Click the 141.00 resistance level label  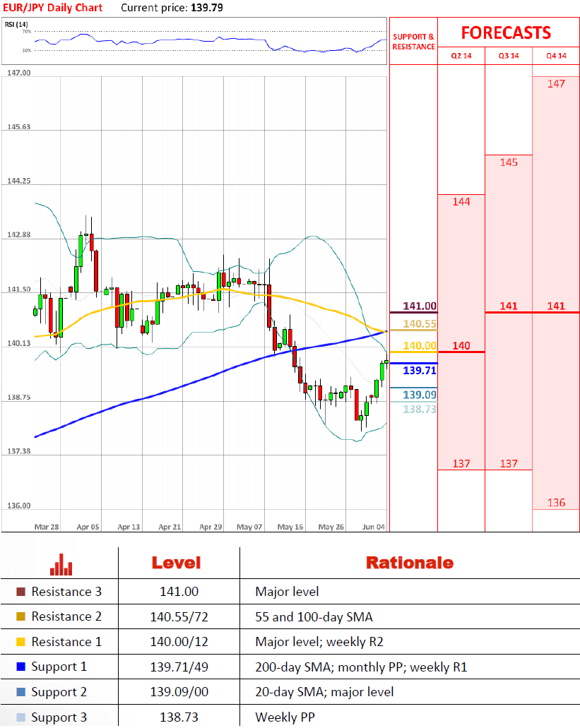pyautogui.click(x=420, y=306)
